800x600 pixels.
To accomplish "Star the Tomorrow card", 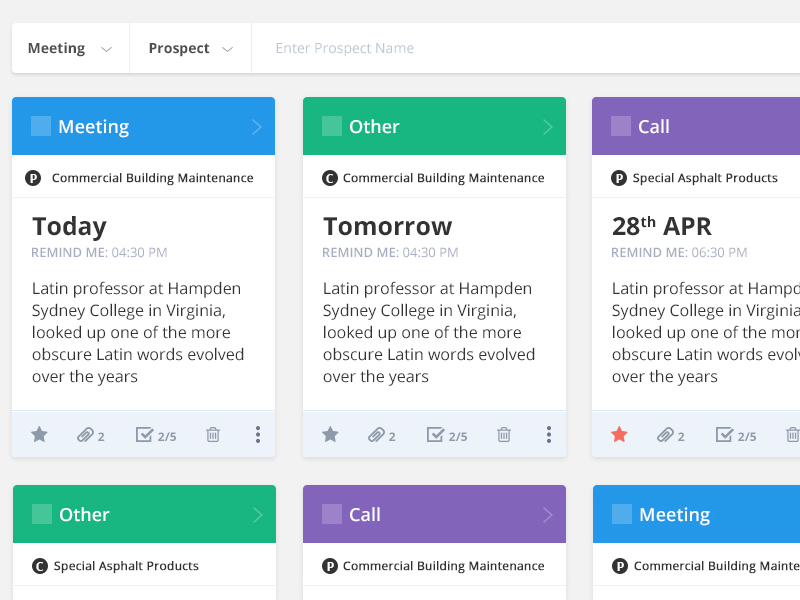I will [x=330, y=435].
